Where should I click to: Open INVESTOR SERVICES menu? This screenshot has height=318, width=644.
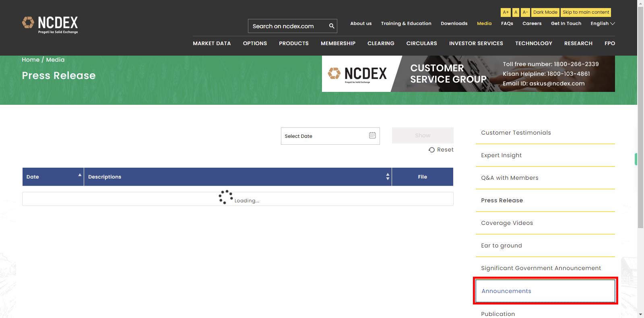click(x=476, y=43)
